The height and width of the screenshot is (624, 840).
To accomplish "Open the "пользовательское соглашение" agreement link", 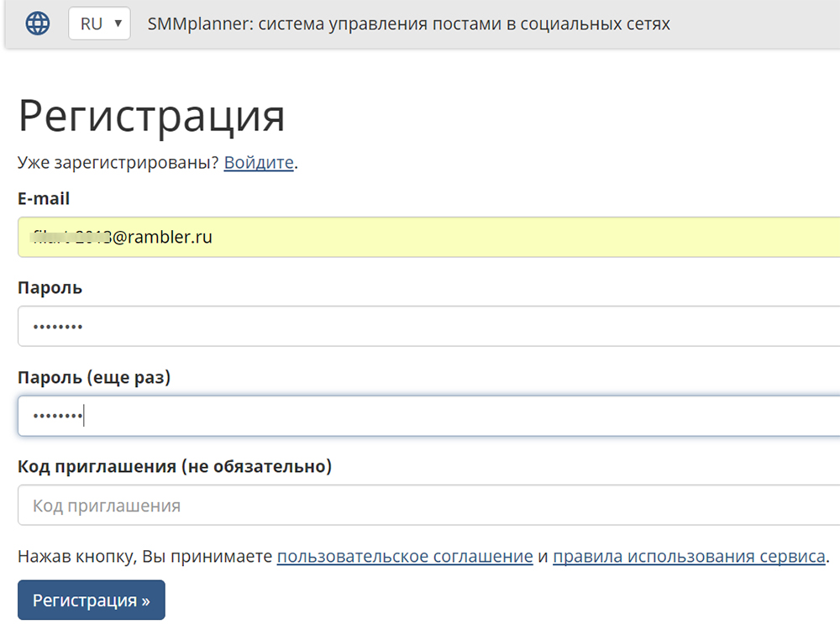I will 405,556.
